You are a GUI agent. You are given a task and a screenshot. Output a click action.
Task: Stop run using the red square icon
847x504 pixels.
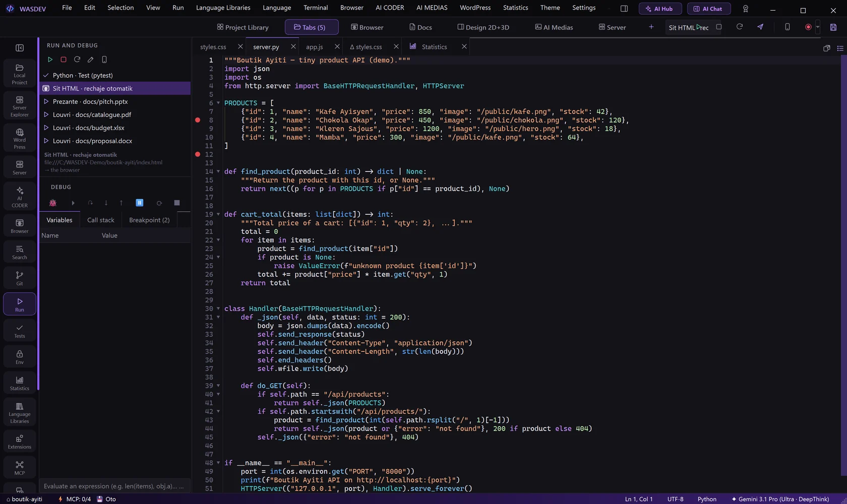[64, 59]
